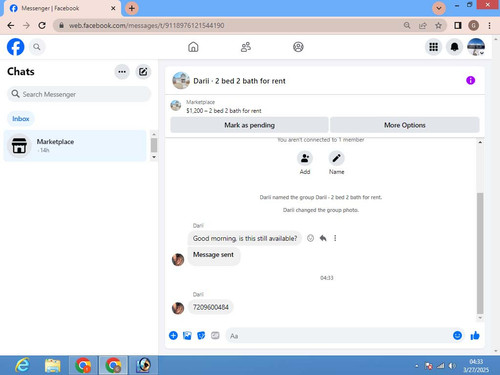This screenshot has width=500, height=375.
Task: Send a thumbs-up like
Action: pyautogui.click(x=475, y=335)
